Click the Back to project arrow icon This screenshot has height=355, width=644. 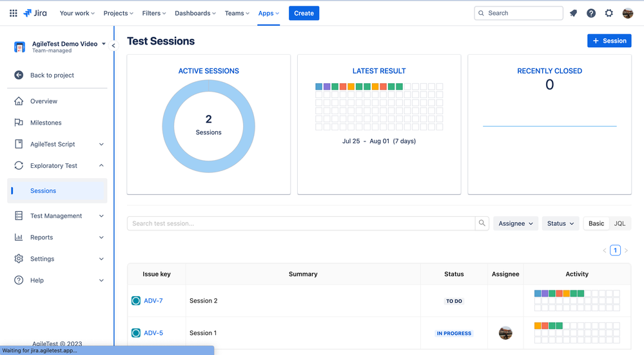point(19,75)
